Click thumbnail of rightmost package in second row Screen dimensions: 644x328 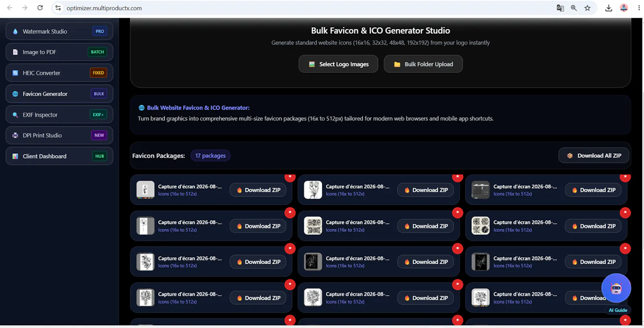(x=481, y=226)
